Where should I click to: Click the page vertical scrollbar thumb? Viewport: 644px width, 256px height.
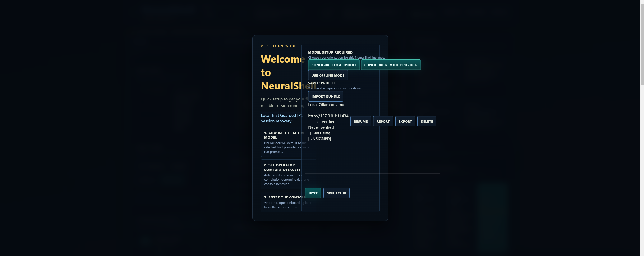click(x=642, y=44)
